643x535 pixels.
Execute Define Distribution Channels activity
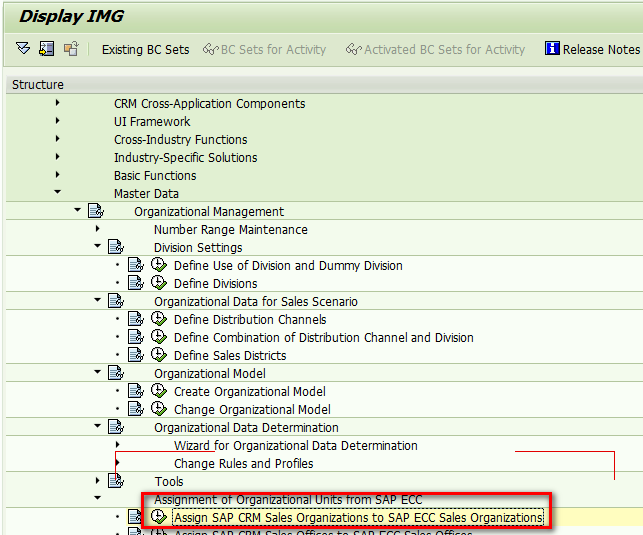coord(159,319)
